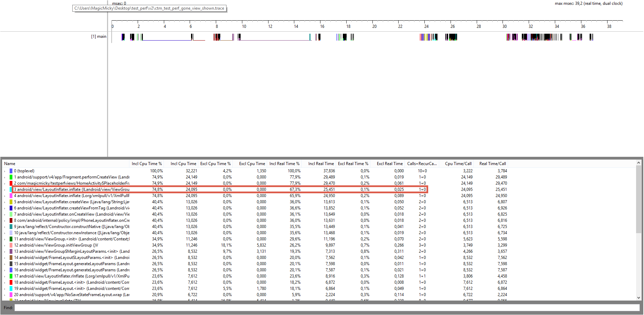Click the profile table vertical scrollbar thumb
The width and height of the screenshot is (644, 315).
(638, 199)
